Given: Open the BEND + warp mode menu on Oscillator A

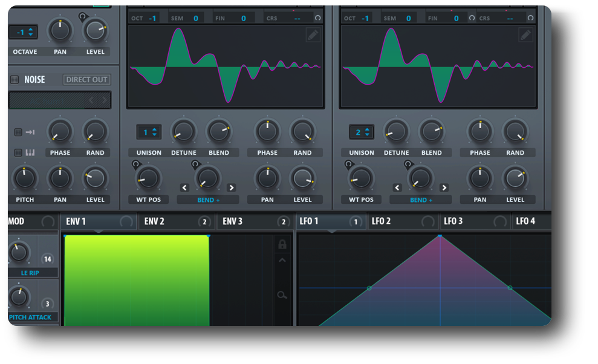Looking at the screenshot, I should point(207,200).
